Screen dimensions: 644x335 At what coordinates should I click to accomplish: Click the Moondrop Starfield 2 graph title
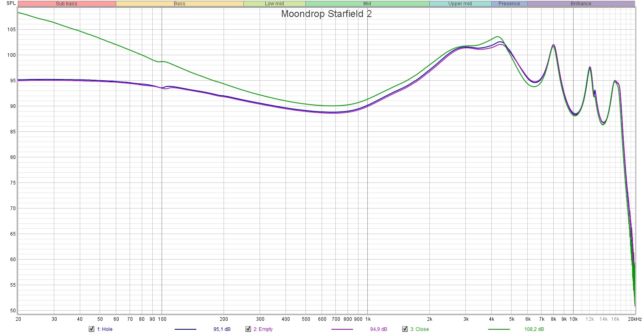326,14
